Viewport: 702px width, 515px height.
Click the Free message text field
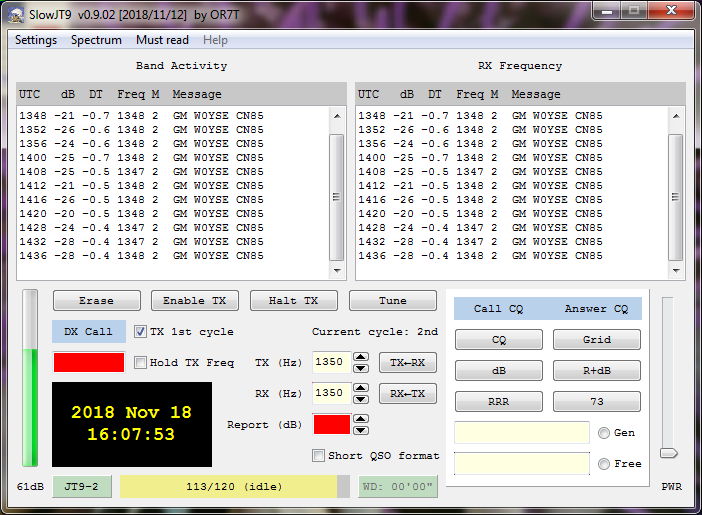[x=522, y=464]
